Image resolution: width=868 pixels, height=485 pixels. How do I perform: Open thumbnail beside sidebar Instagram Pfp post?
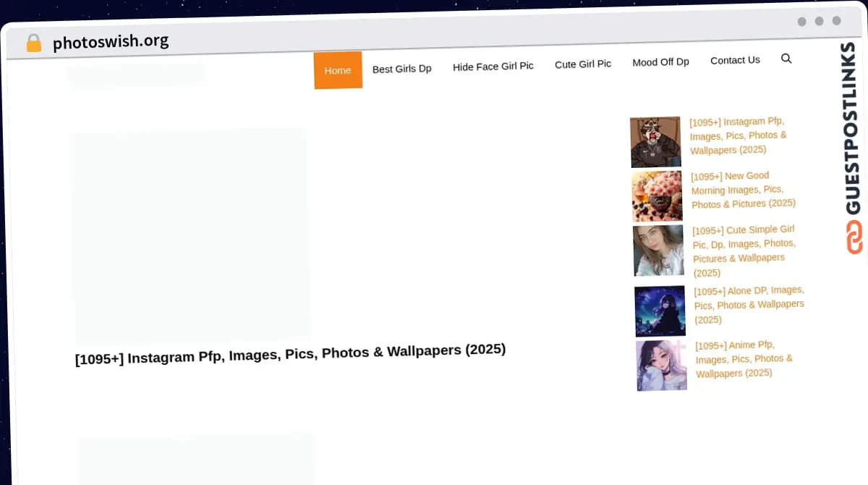[x=655, y=142]
